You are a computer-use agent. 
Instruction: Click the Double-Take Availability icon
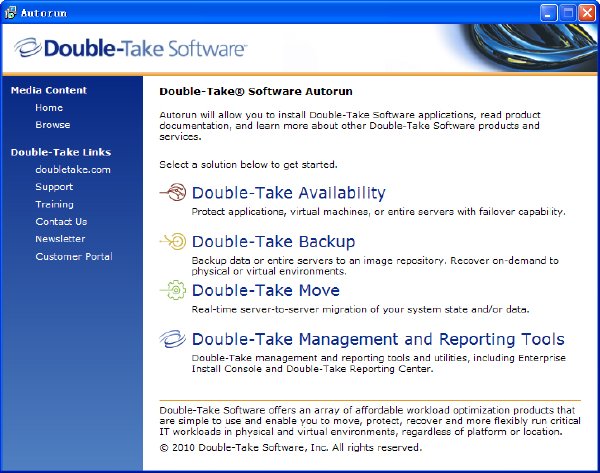click(x=173, y=192)
